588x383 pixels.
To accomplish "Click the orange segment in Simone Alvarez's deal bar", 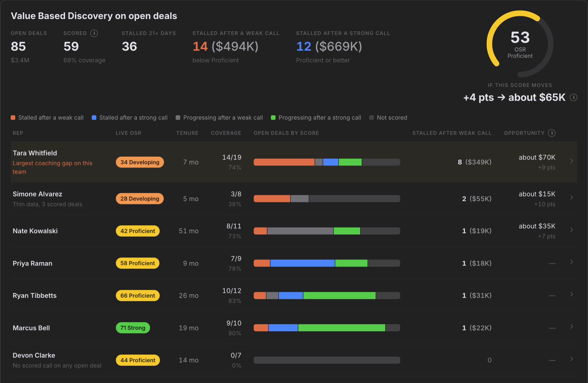I will [272, 199].
